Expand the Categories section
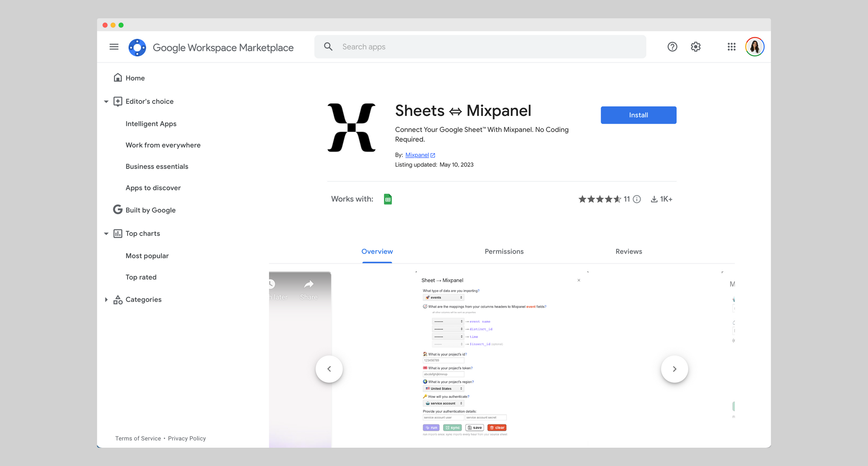Viewport: 868px width, 466px height. pyautogui.click(x=106, y=300)
